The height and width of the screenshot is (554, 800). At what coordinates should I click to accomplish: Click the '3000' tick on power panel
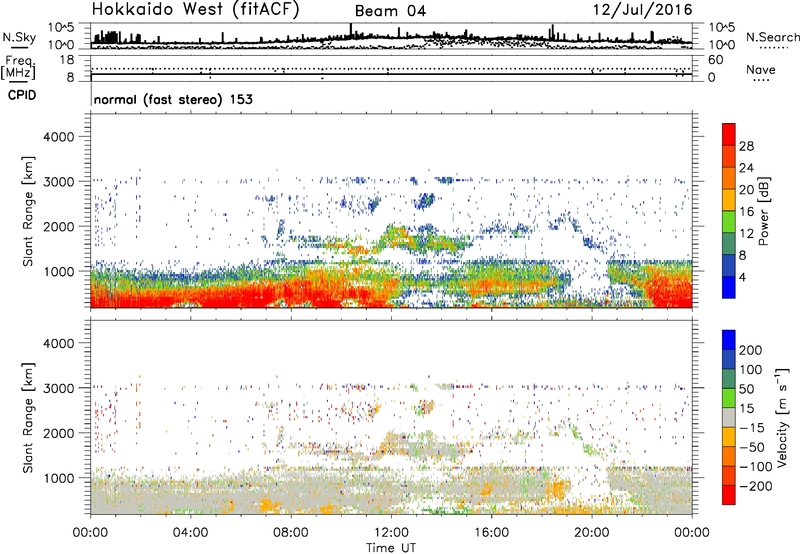click(x=58, y=182)
